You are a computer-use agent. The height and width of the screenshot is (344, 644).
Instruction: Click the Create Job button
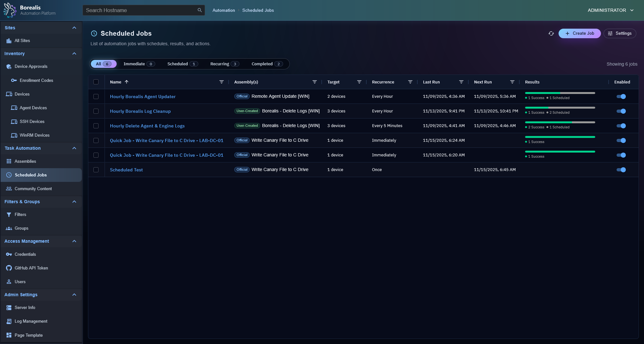pos(579,33)
